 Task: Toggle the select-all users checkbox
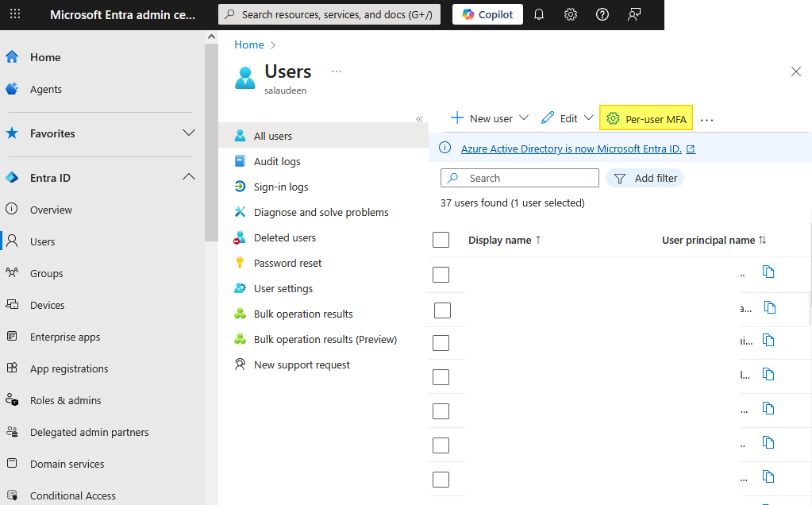pyautogui.click(x=441, y=239)
